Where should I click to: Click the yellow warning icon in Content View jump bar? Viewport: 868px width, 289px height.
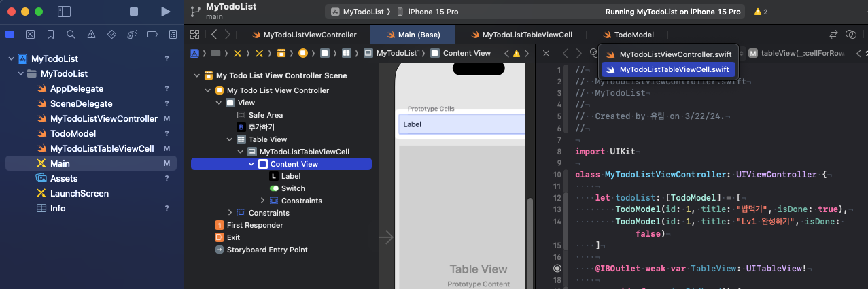[x=516, y=53]
